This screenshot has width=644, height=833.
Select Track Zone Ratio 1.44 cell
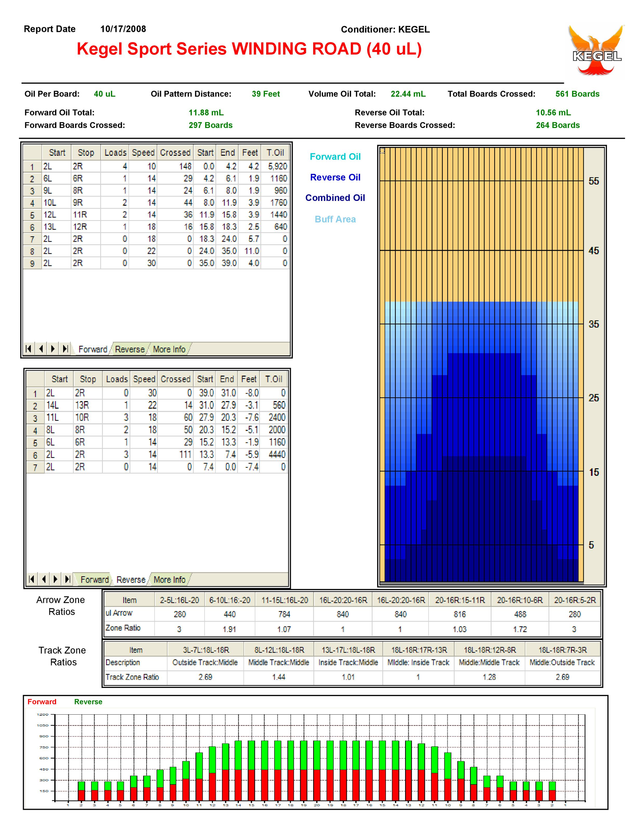coord(279,677)
